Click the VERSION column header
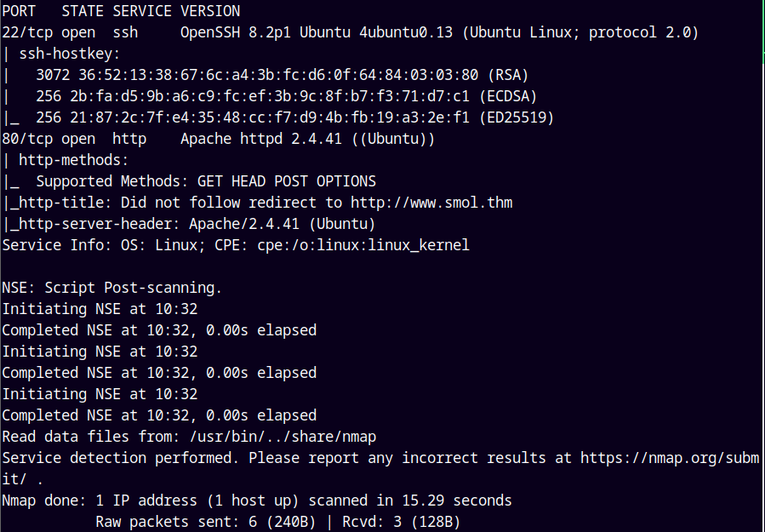The height and width of the screenshot is (532, 765). (x=210, y=11)
